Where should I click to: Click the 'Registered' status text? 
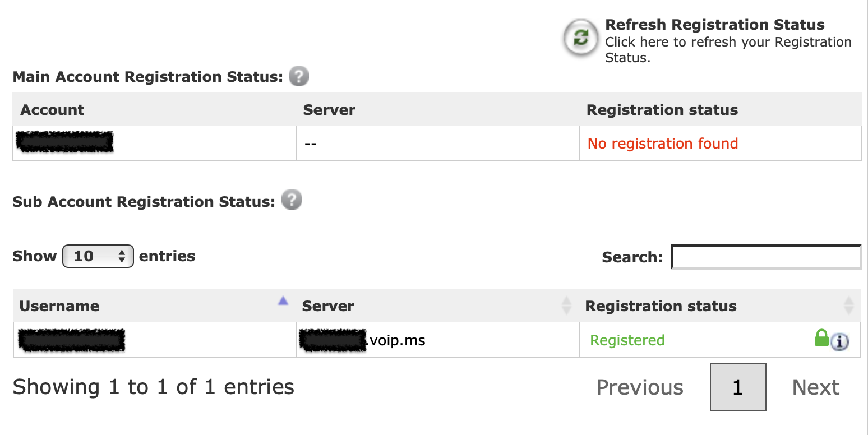pos(627,340)
